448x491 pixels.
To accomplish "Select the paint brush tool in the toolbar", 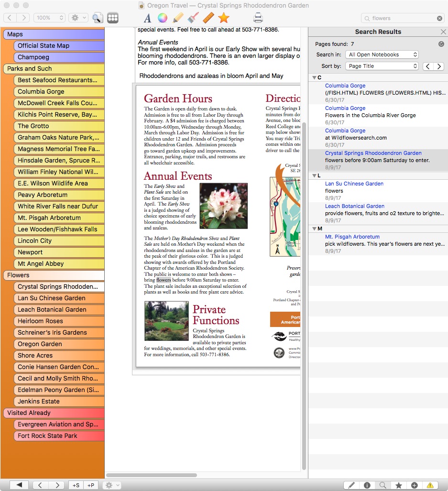I will click(193, 18).
